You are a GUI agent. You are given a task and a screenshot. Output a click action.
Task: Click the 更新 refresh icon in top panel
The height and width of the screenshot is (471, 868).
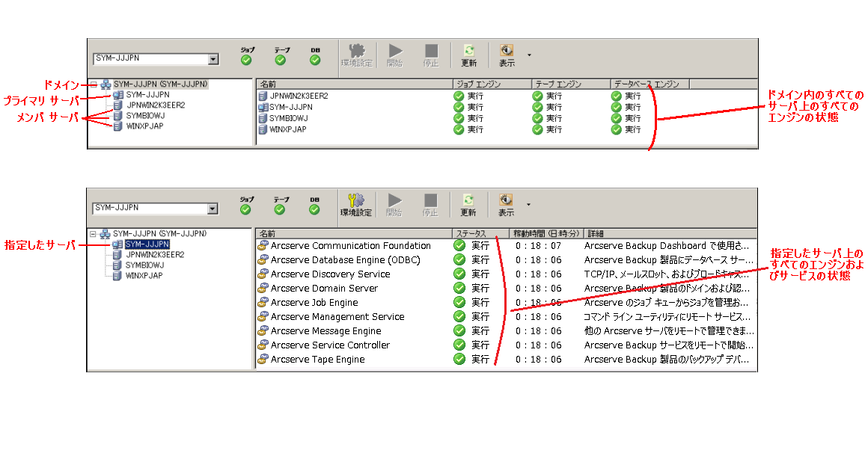click(469, 51)
